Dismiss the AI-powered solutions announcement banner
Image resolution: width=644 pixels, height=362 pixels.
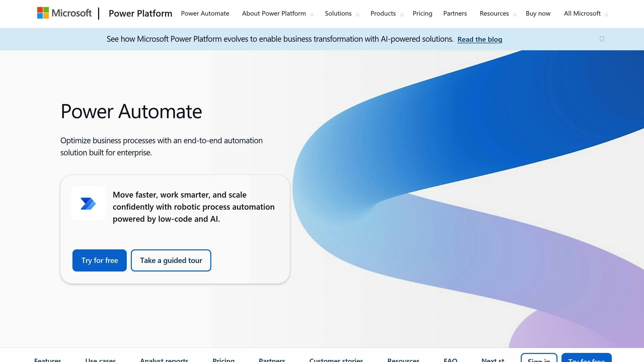point(602,38)
